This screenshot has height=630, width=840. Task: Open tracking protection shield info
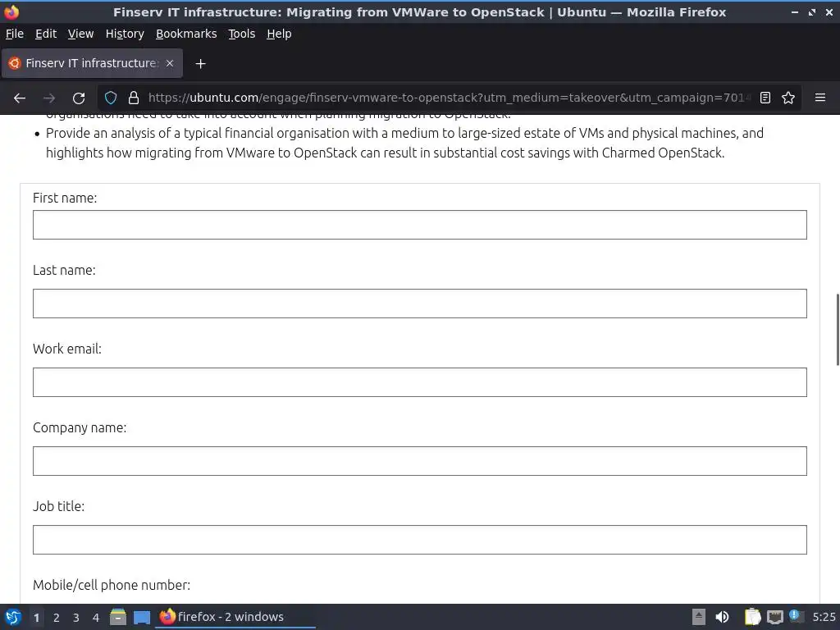(111, 98)
